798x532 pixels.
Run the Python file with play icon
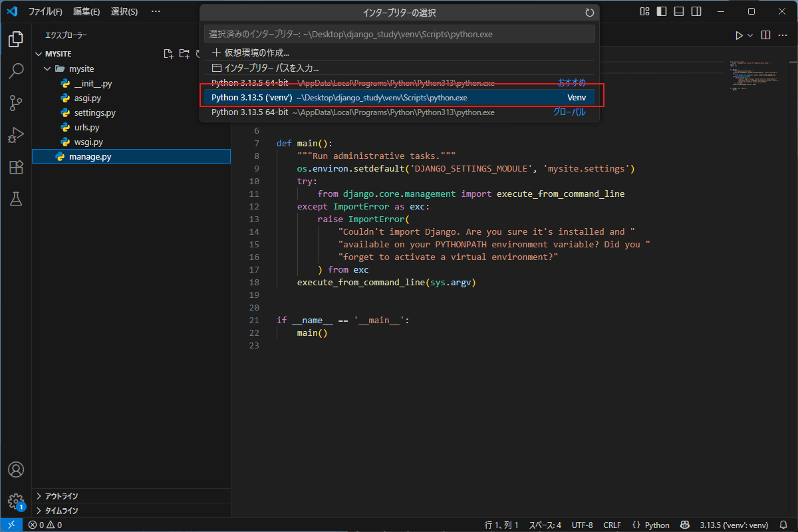pos(739,35)
